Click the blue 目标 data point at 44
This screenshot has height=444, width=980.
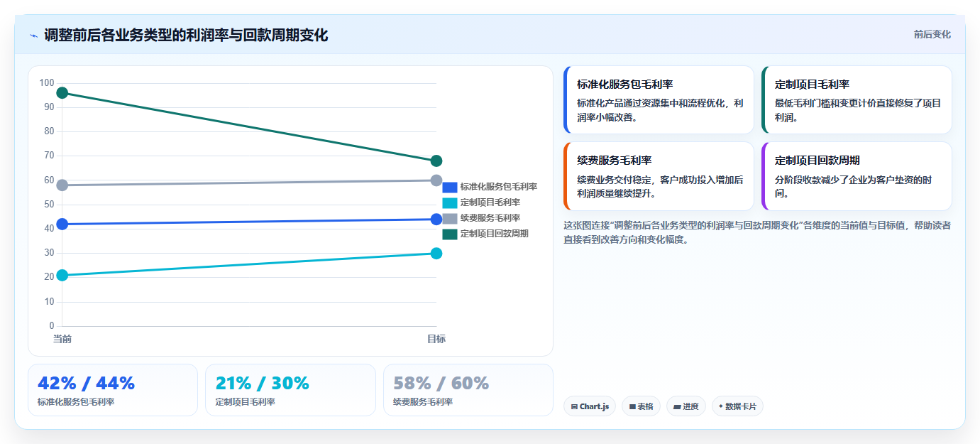pyautogui.click(x=436, y=220)
